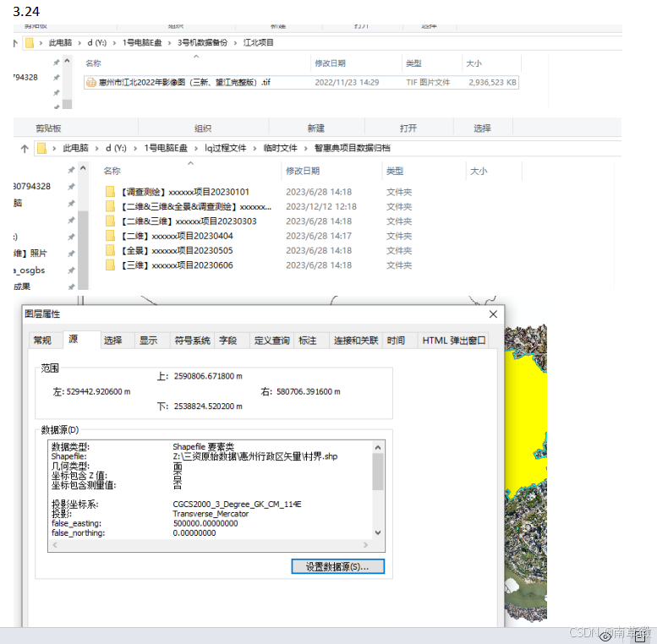Sort lower file list by 大小 column
The height and width of the screenshot is (644, 657).
pos(479,171)
